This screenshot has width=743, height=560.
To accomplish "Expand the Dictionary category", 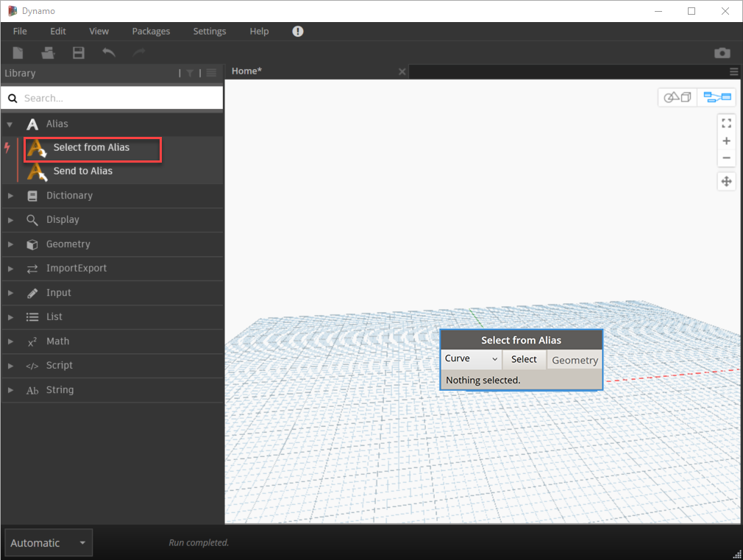I will [x=10, y=196].
